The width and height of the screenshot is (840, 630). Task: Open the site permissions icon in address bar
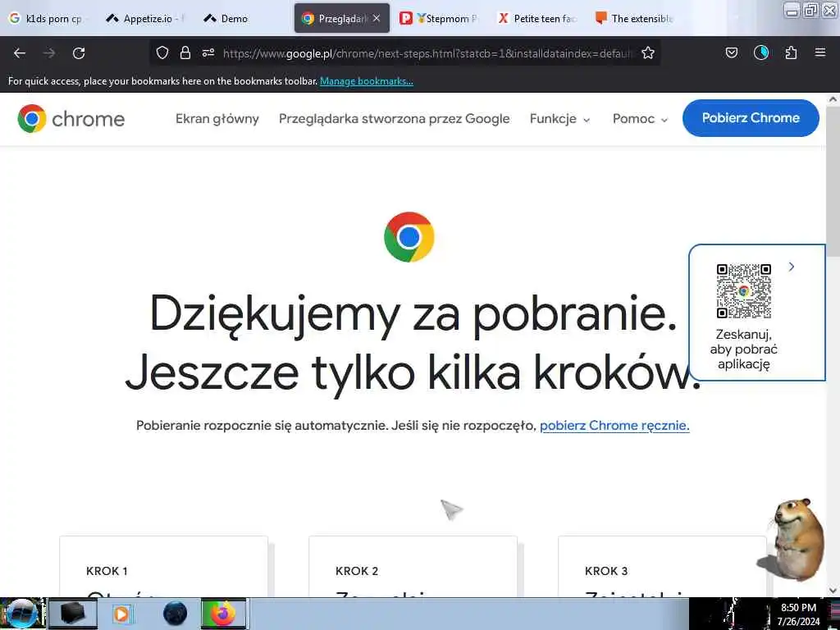coord(208,52)
